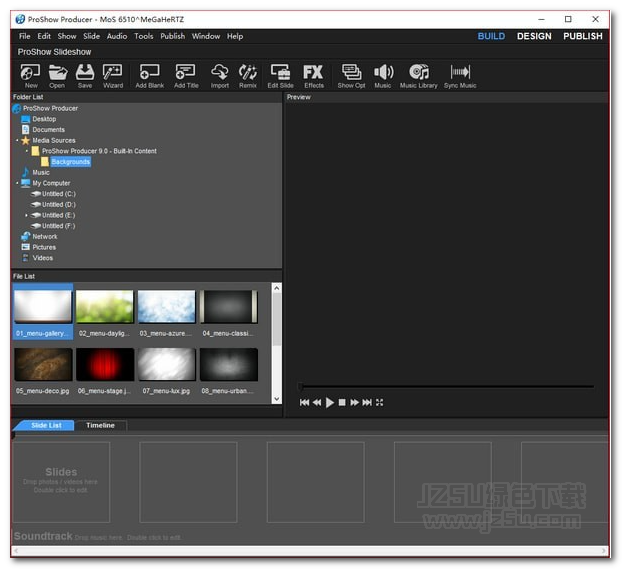622x569 pixels.
Task: Open the File menu
Action: coord(25,36)
